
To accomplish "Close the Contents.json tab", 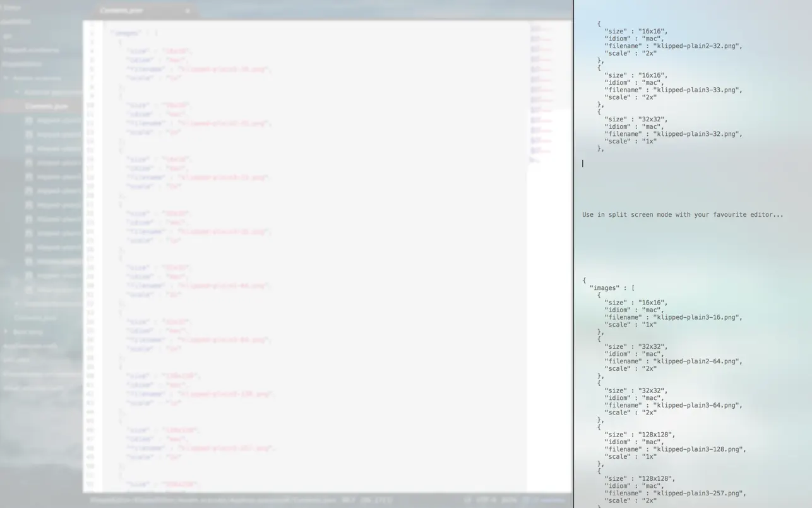I will [x=188, y=11].
